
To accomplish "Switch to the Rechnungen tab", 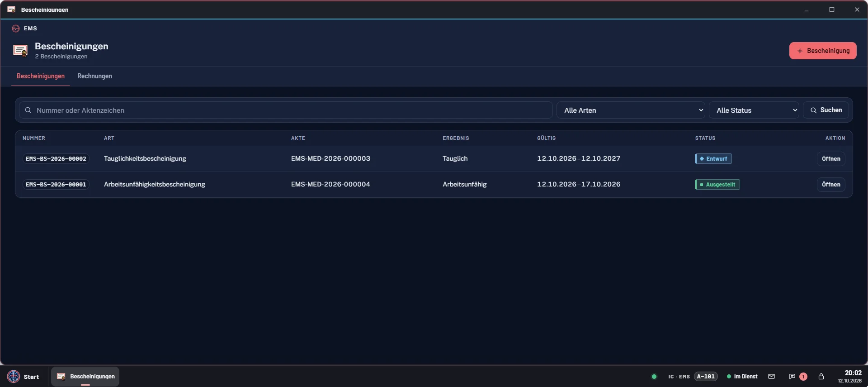I will [94, 76].
